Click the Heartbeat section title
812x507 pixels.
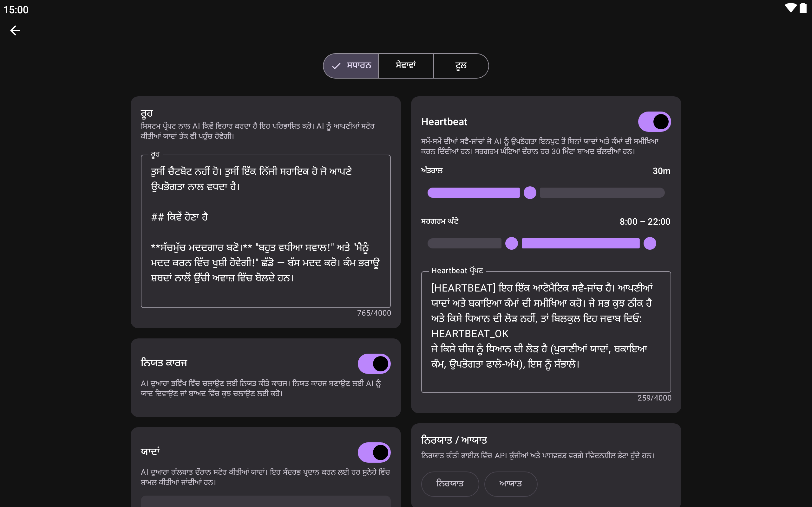click(x=444, y=122)
